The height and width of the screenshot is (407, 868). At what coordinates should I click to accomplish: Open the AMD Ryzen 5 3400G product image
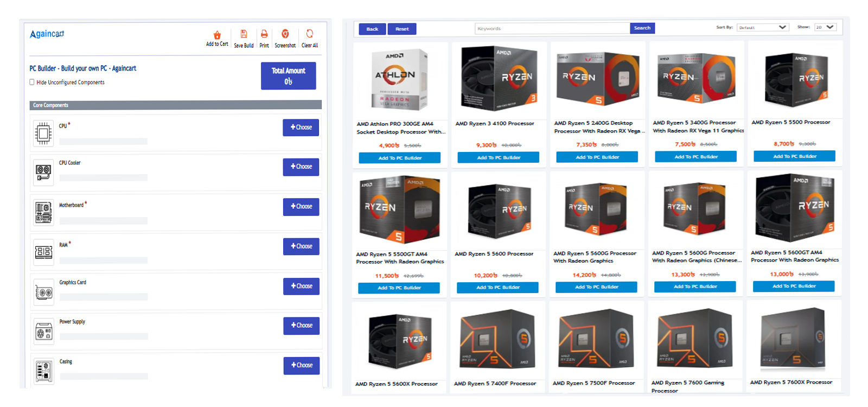point(697,78)
